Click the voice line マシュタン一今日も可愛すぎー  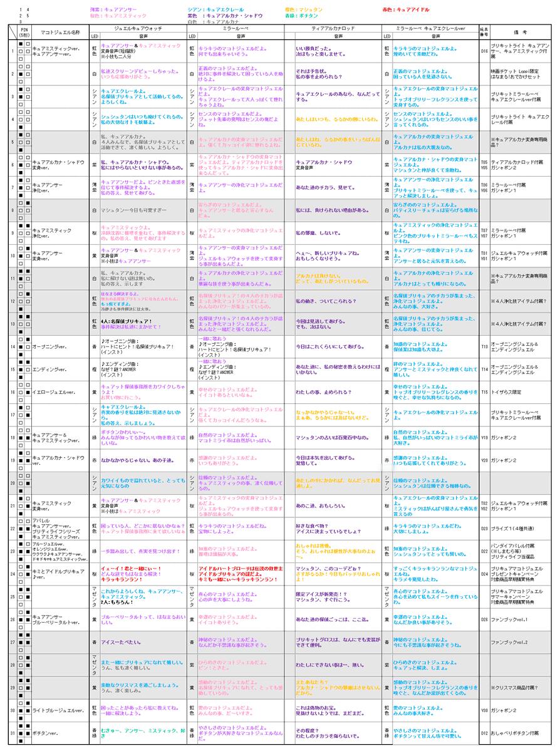click(x=133, y=210)
